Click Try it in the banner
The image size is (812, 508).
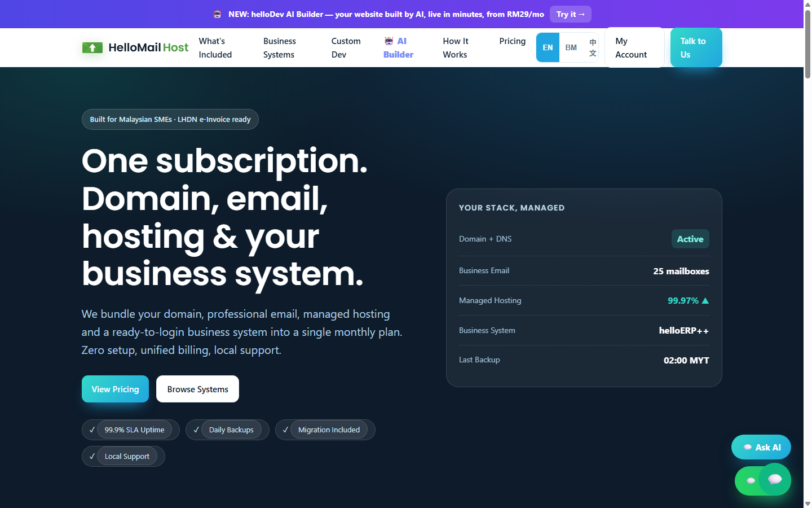point(571,14)
